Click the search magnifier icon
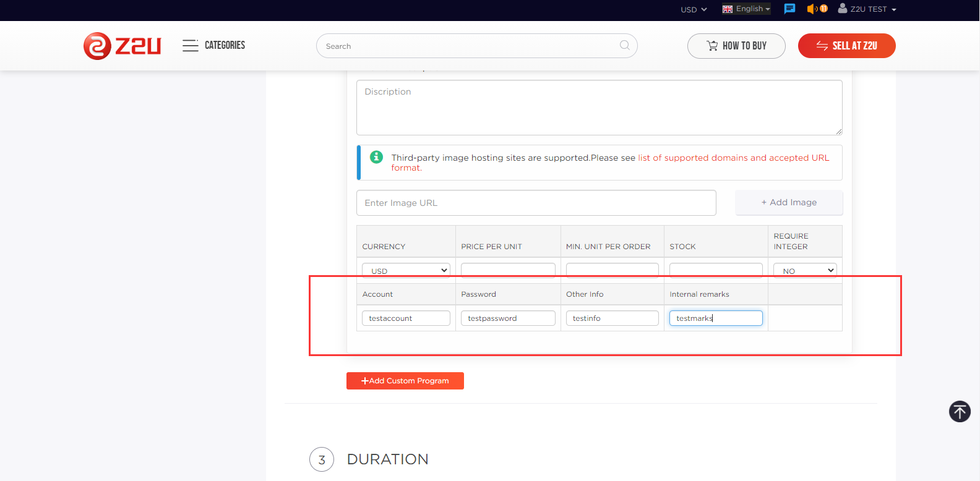 point(624,45)
